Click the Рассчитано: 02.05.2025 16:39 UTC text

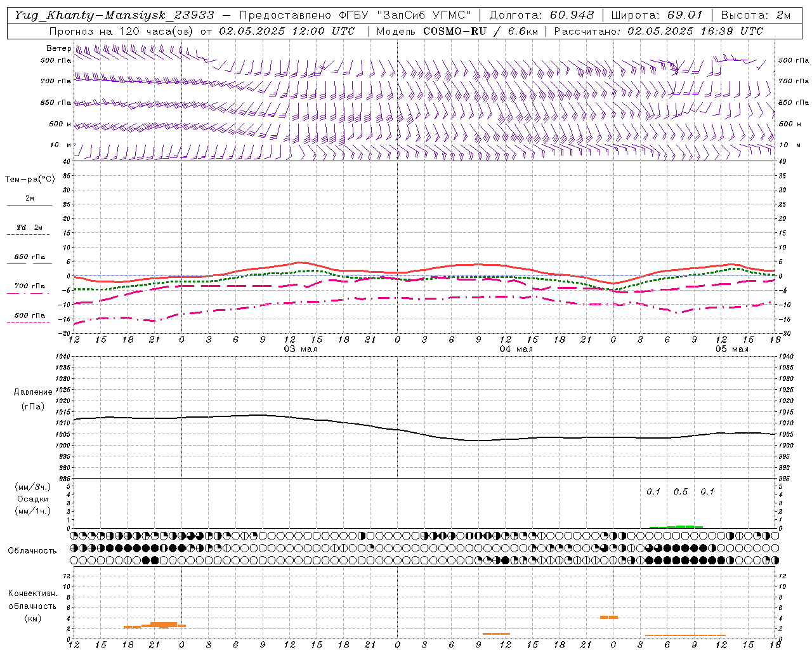pyautogui.click(x=658, y=31)
